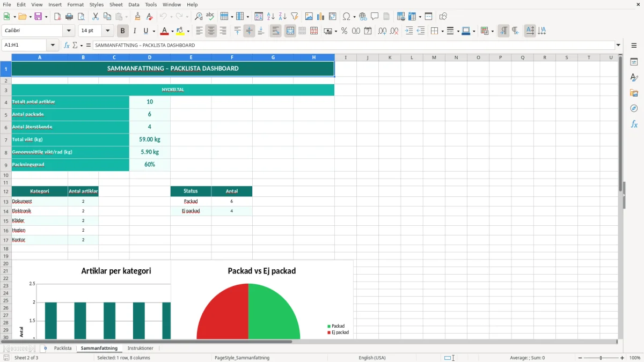This screenshot has width=644, height=362.
Task: Toggle Wrap Text button
Action: (x=275, y=31)
